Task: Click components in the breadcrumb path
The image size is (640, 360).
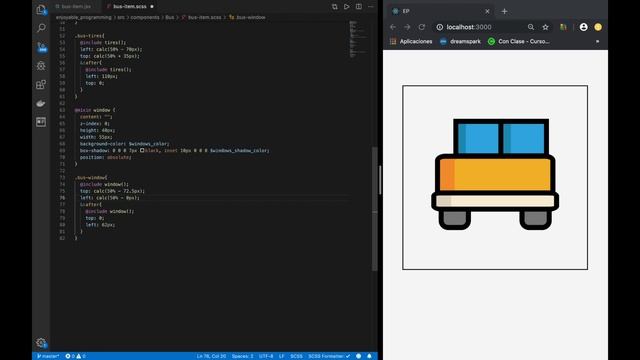Action: tap(145, 18)
